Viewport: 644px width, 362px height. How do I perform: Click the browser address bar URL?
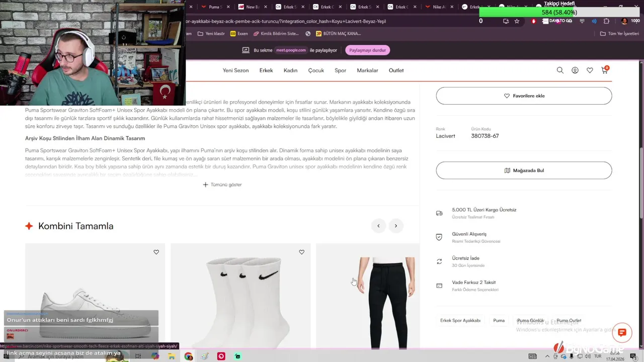pyautogui.click(x=286, y=21)
